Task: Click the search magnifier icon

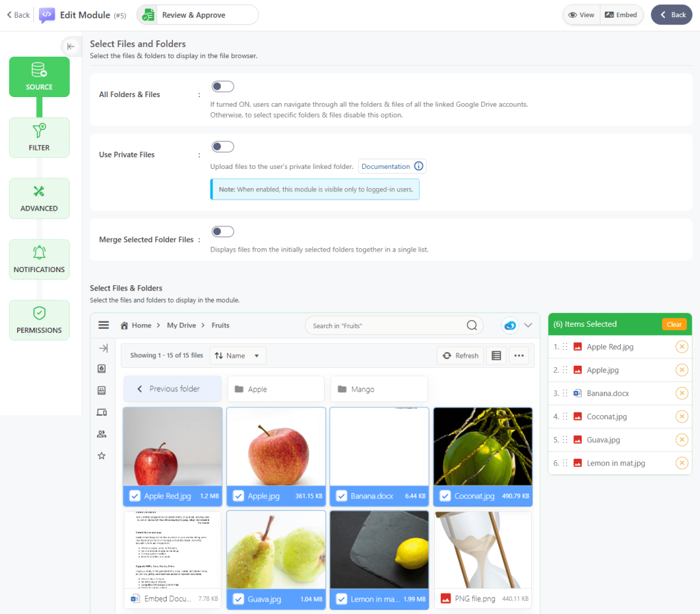Action: (472, 325)
